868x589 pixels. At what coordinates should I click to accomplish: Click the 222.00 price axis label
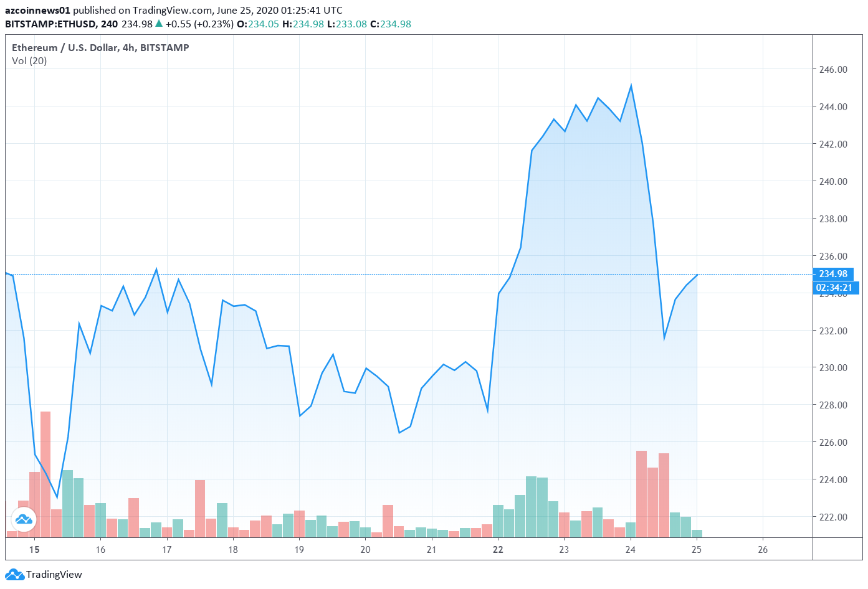pos(833,517)
